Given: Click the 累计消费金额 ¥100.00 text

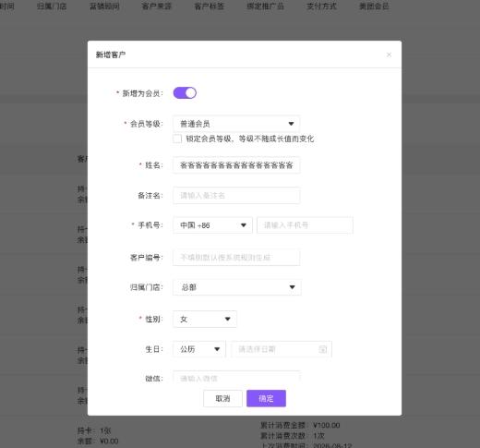Looking at the screenshot, I should click(300, 425).
